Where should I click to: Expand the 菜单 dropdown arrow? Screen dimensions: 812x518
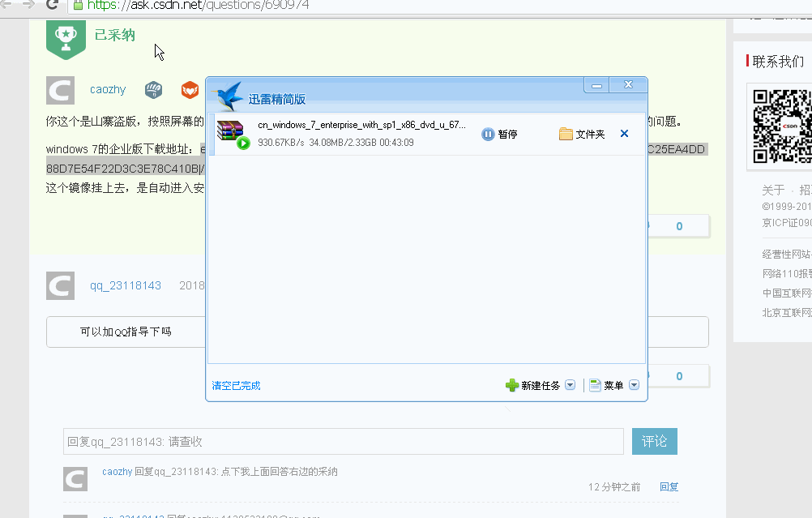click(x=634, y=385)
